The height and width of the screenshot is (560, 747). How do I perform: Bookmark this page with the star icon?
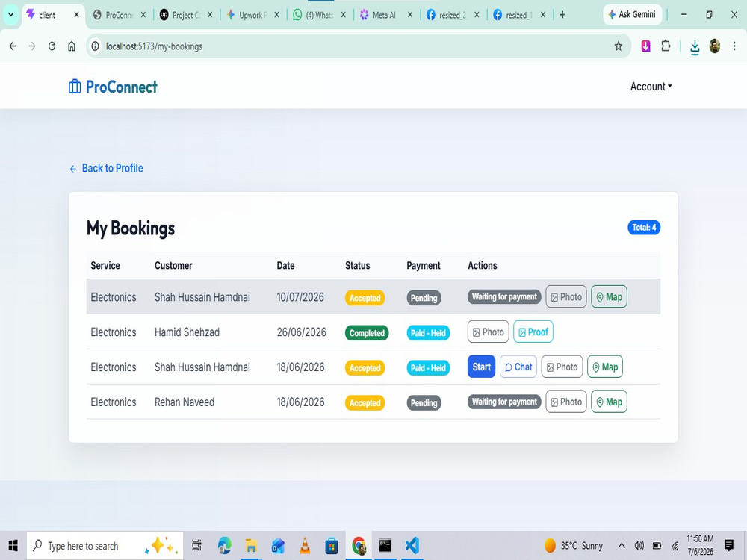click(619, 46)
